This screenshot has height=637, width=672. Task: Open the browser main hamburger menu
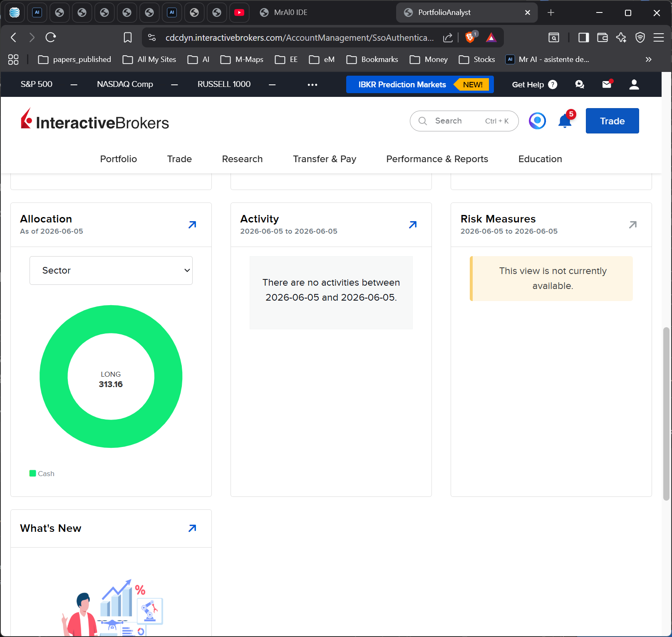coord(659,37)
